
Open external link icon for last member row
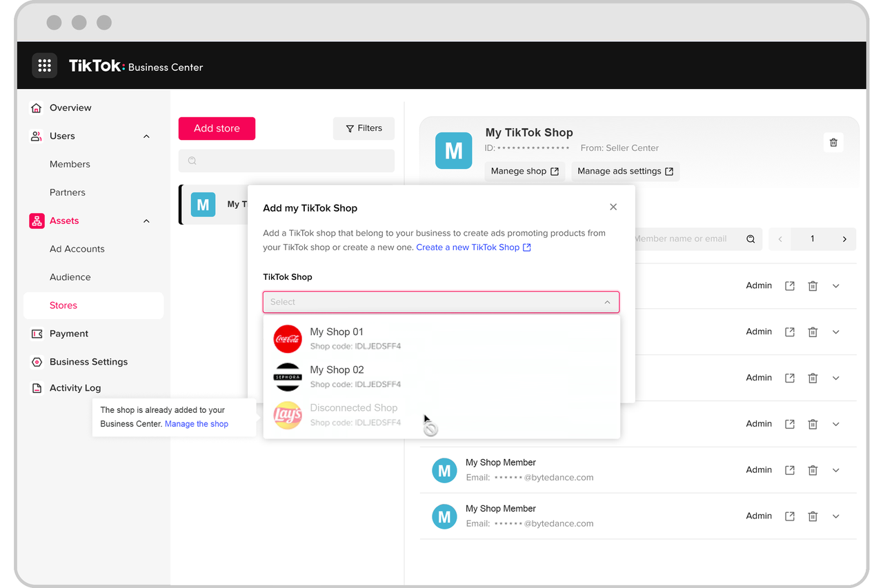click(x=790, y=516)
